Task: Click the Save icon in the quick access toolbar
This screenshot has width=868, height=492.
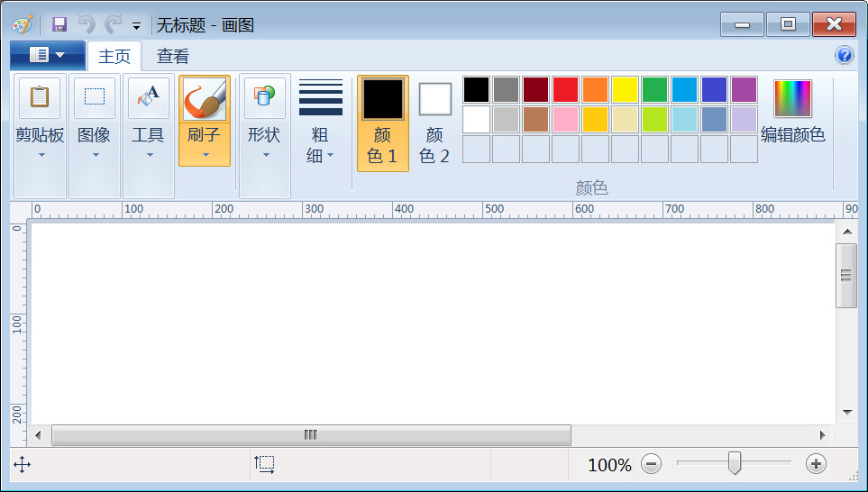Action: point(59,24)
